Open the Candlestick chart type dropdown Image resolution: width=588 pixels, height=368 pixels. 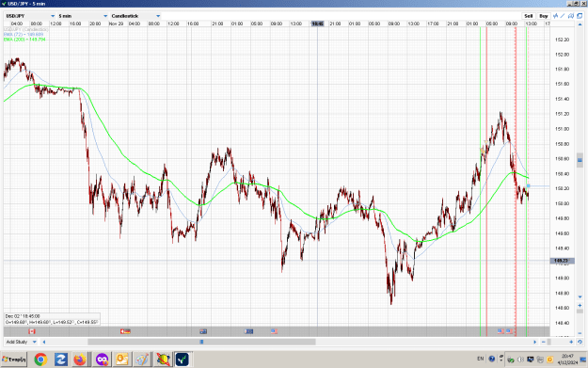(135, 16)
